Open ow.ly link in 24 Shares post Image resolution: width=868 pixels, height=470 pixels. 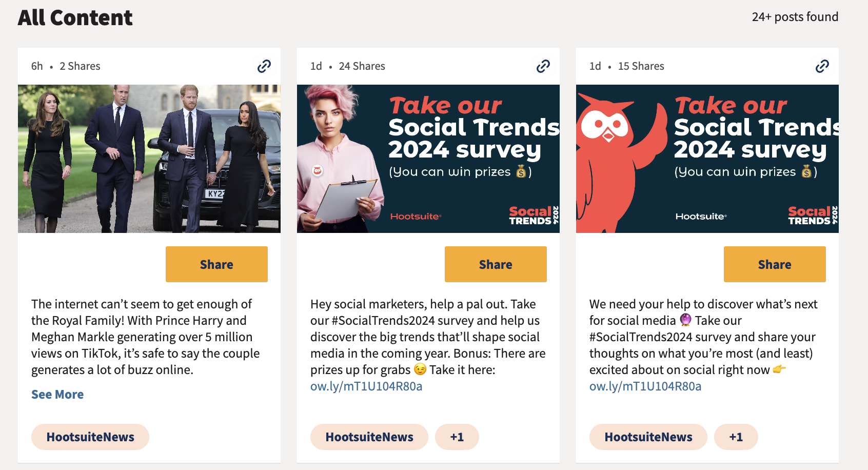(366, 386)
